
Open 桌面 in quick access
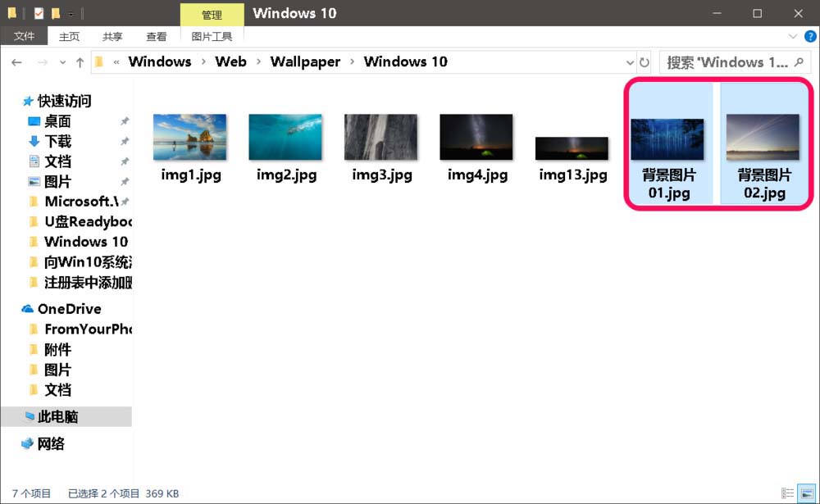pos(57,121)
